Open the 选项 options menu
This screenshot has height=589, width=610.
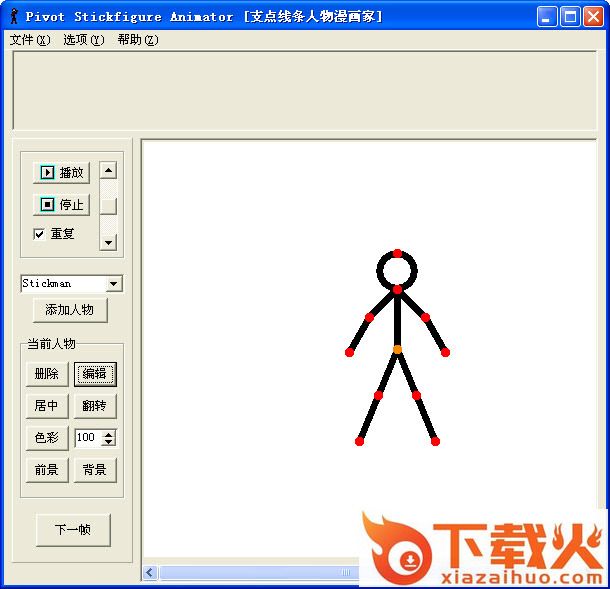coord(84,40)
